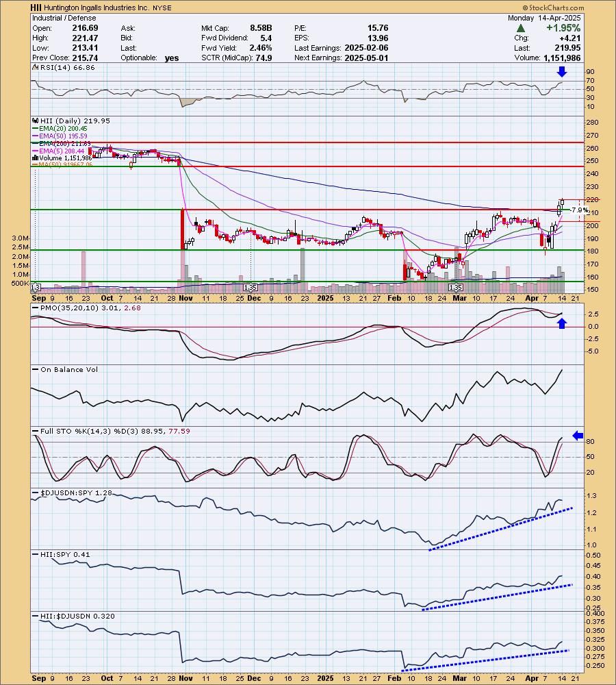Screen dimensions: 616x685
Task: Click the Low value 213.41
Action: (85, 48)
